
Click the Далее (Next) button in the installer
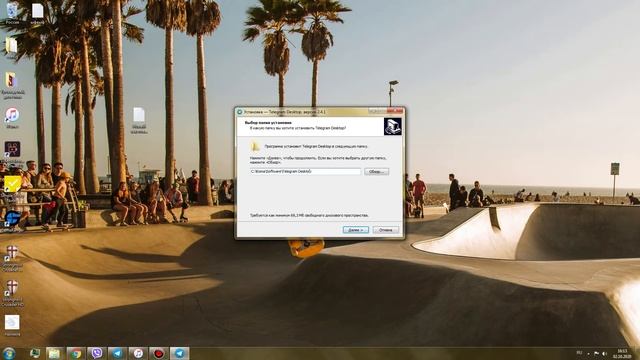click(x=356, y=230)
